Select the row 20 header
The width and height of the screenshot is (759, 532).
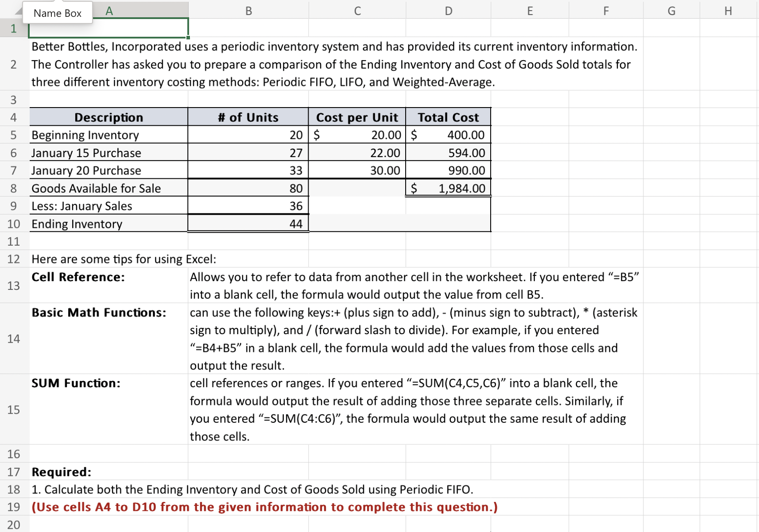click(14, 524)
